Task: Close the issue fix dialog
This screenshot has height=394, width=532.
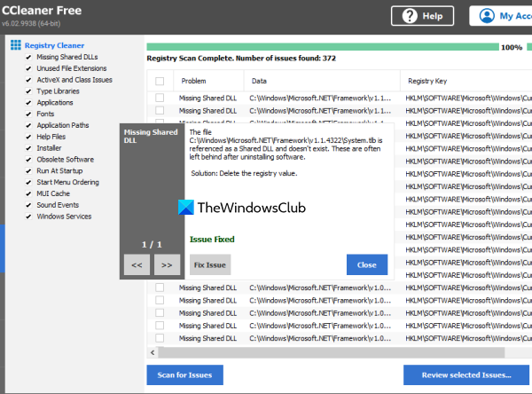Action: pyautogui.click(x=367, y=264)
